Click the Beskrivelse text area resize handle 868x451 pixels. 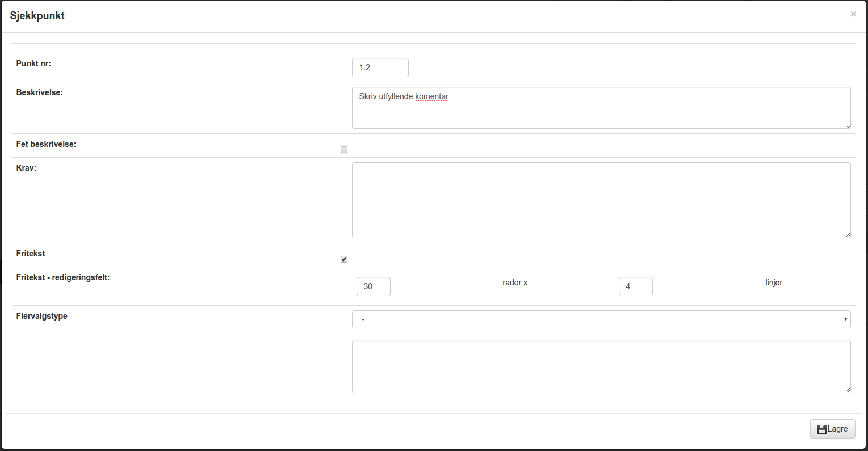(x=848, y=125)
